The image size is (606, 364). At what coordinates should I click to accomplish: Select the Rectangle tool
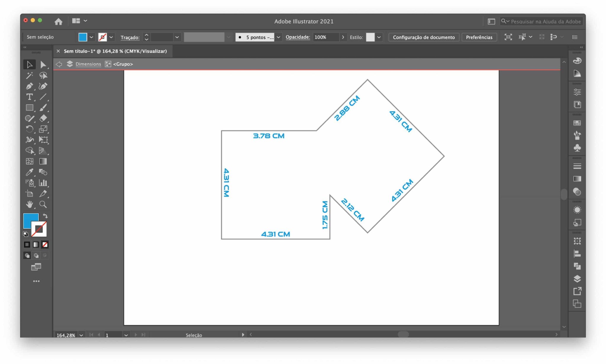click(29, 107)
